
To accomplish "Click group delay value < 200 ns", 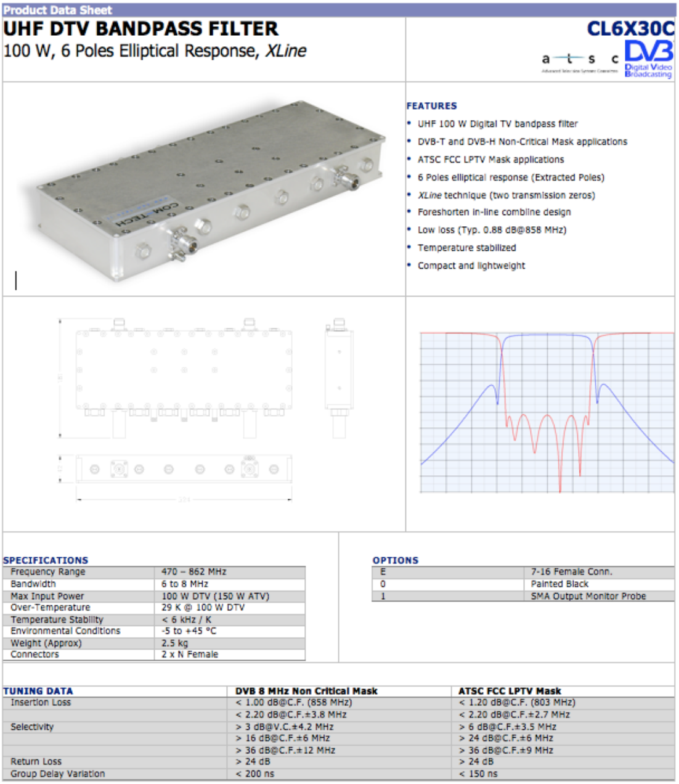I will [255, 774].
